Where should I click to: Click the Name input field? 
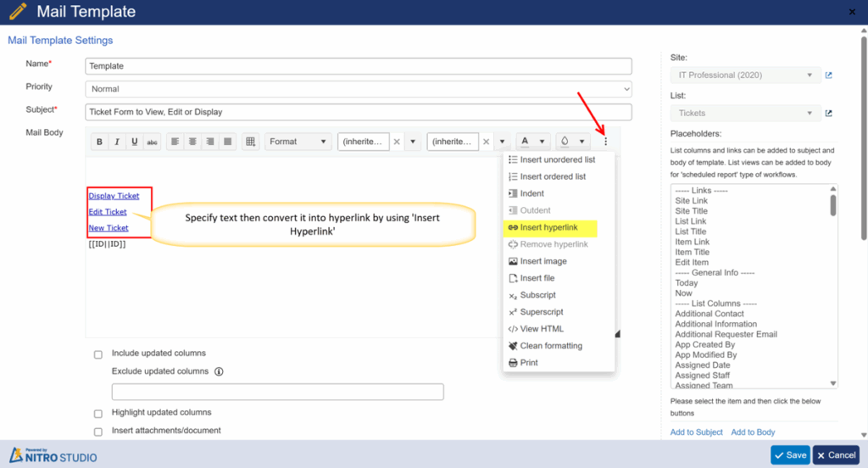359,66
